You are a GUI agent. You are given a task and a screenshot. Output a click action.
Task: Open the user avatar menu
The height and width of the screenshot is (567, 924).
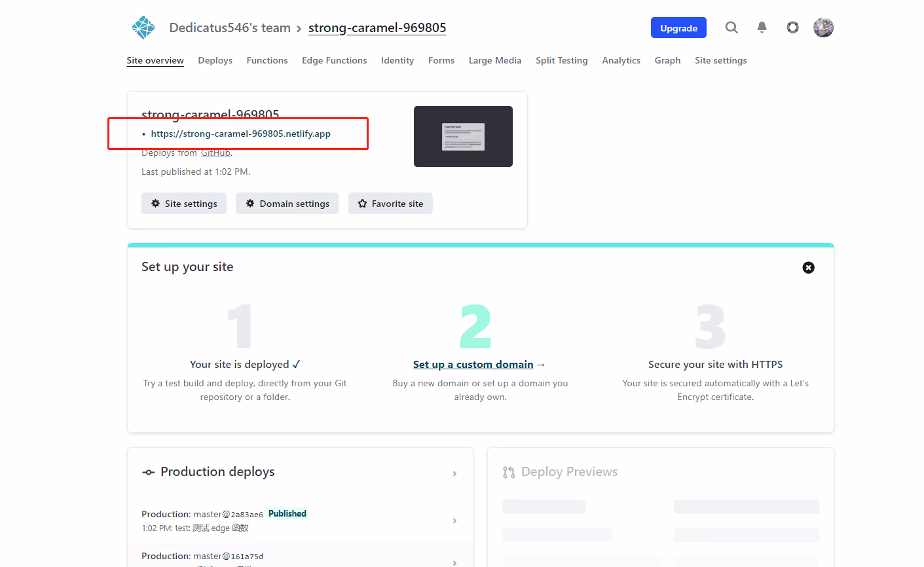point(823,27)
